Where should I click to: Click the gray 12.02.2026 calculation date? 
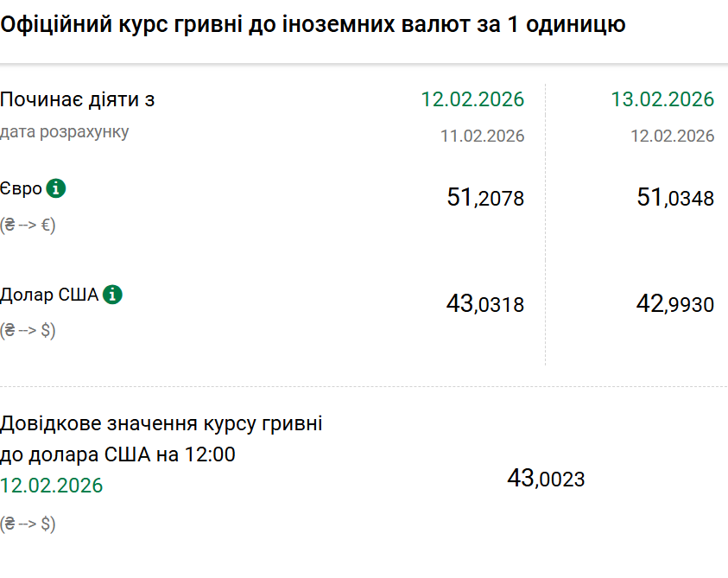click(672, 136)
